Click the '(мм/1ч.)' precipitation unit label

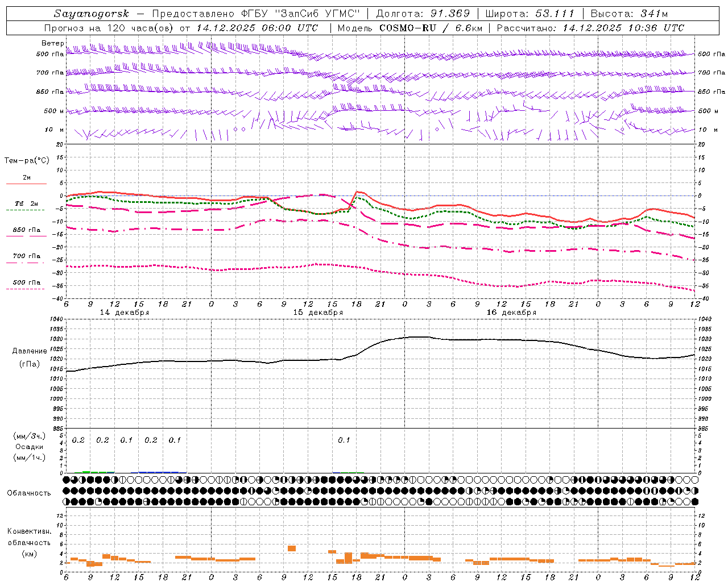pos(30,458)
